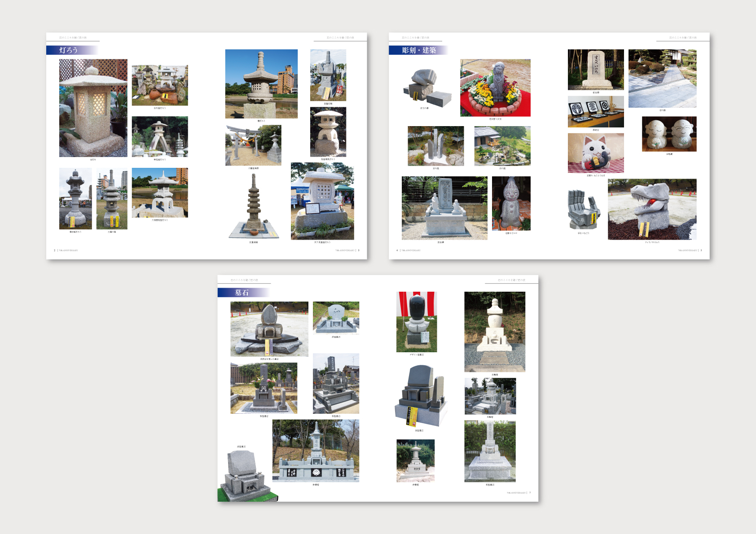Image resolution: width=756 pixels, height=534 pixels.
Task: Click the page number 2 footer
Action: tap(55, 250)
